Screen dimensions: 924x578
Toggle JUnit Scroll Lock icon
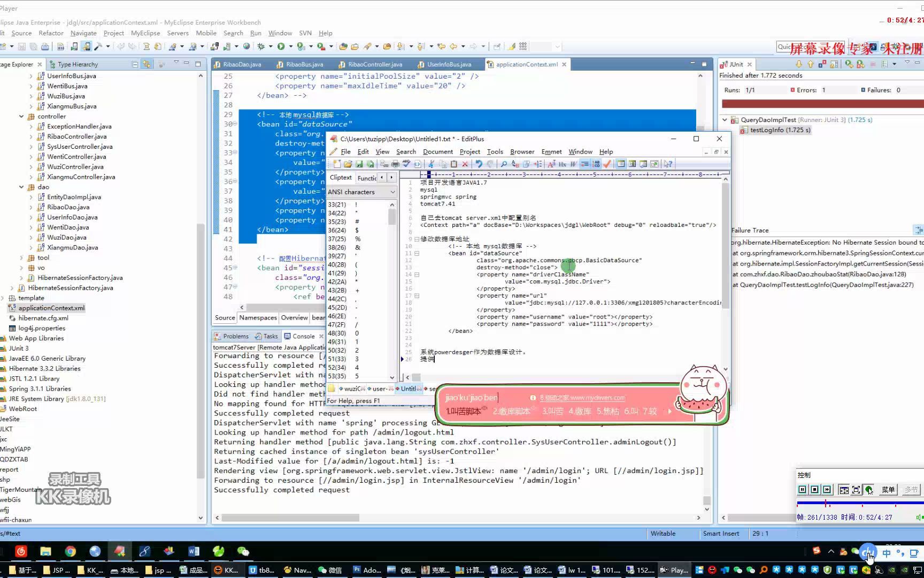click(834, 64)
